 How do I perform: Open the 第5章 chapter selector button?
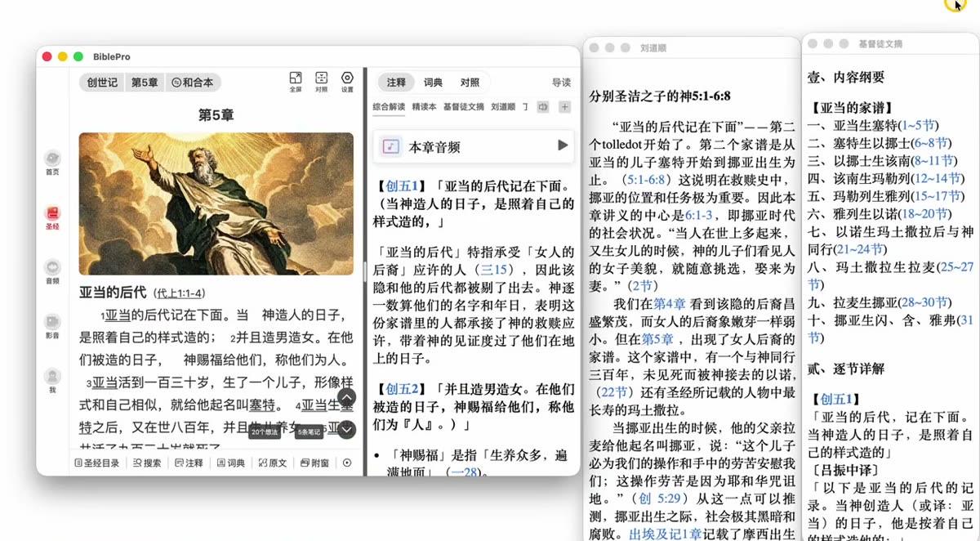(x=145, y=83)
